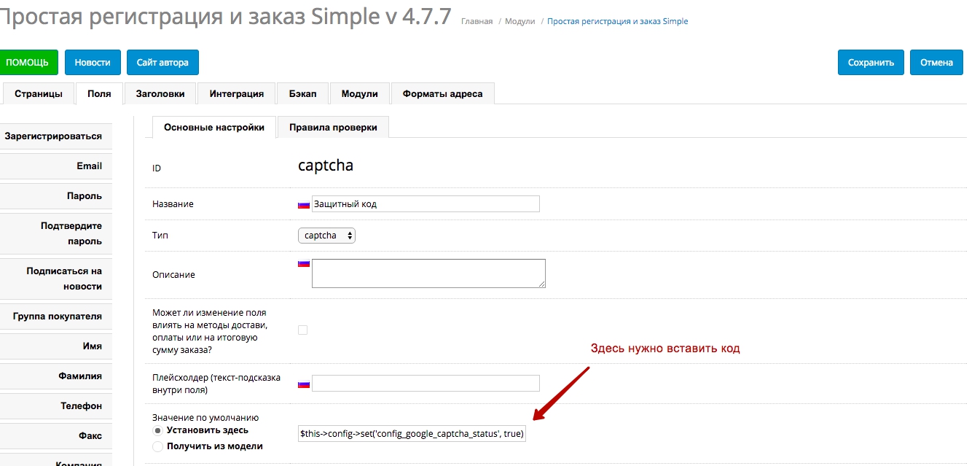Click the Russian flag icon beside Описание
980x466 pixels.
click(304, 264)
